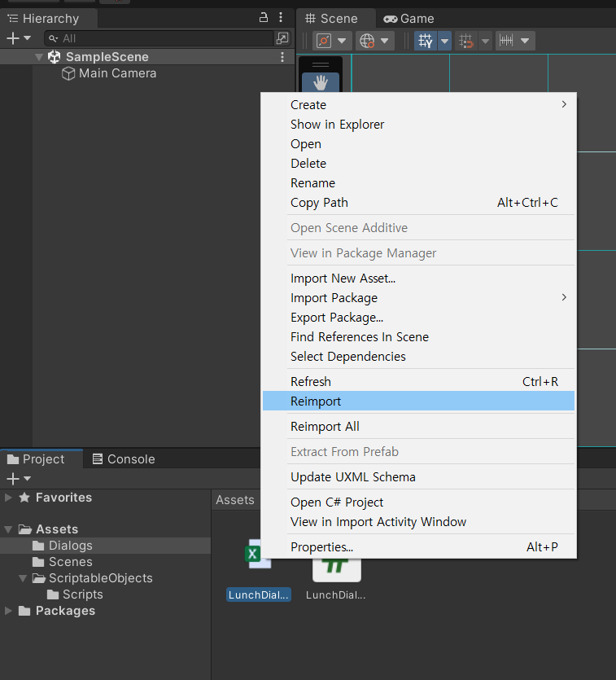Screen dimensions: 616x680
Task: Choose Reimport All
Action: [418, 426]
